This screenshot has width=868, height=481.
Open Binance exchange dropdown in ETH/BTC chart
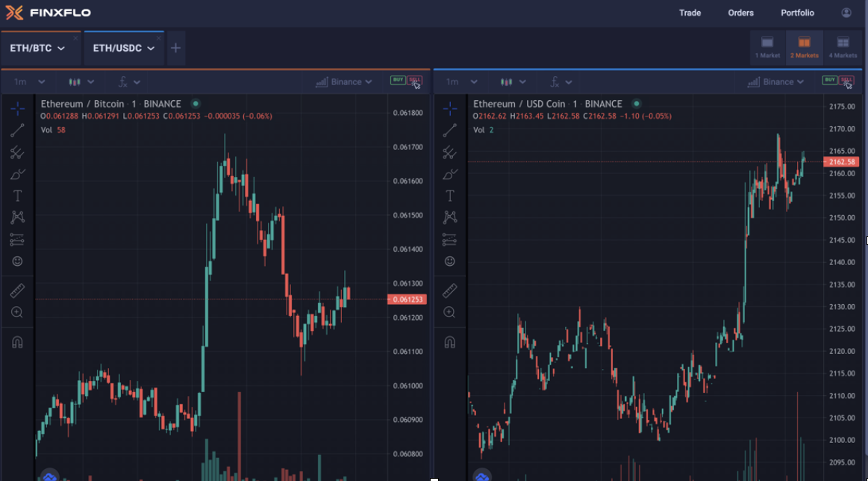coord(344,82)
